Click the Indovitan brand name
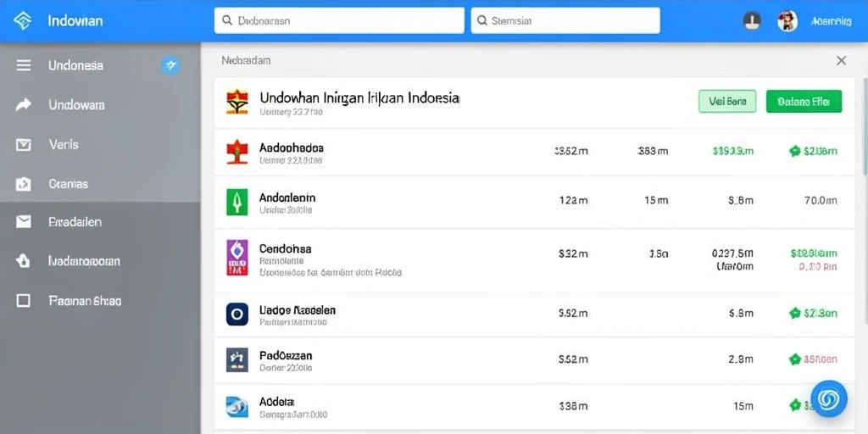 75,21
